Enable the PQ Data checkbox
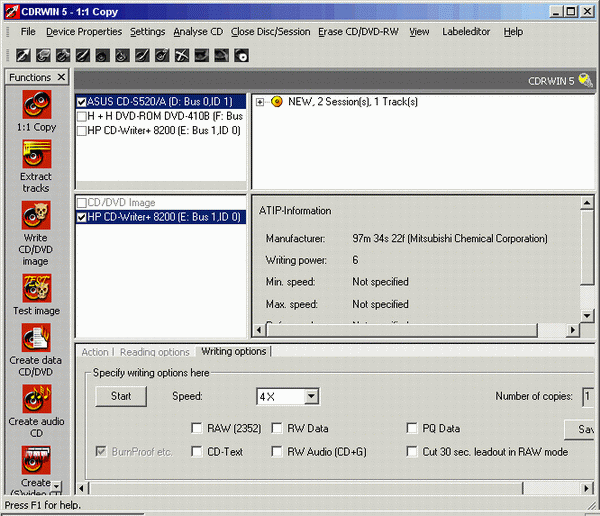The height and width of the screenshot is (516, 600). 412,428
